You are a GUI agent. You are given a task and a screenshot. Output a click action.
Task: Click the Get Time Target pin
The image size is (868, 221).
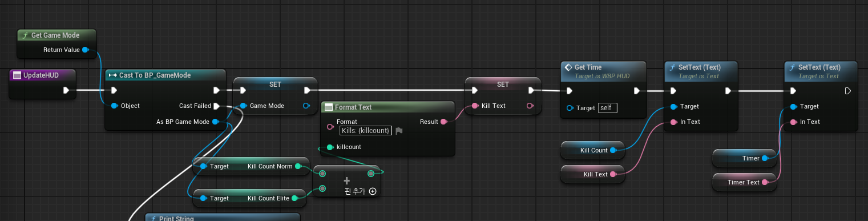(x=570, y=108)
